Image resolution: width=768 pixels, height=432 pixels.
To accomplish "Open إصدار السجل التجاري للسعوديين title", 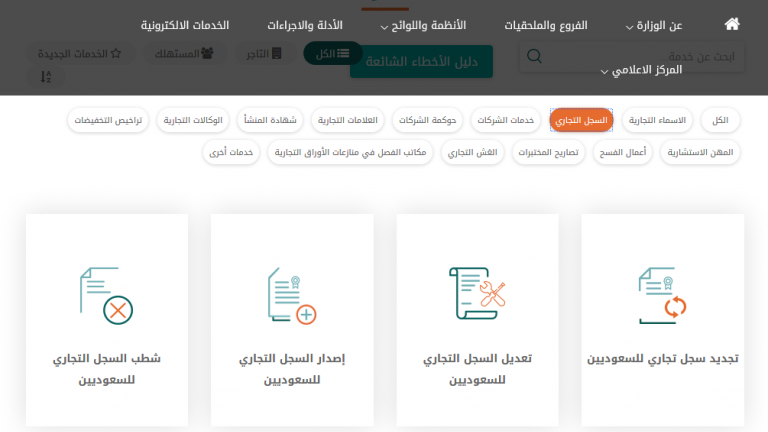I will coord(292,369).
